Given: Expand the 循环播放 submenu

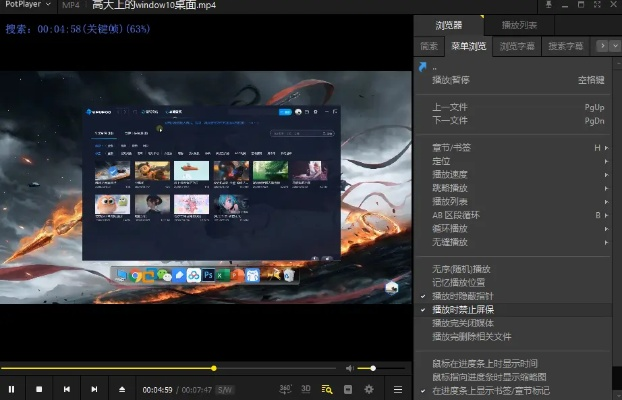Looking at the screenshot, I should point(513,229).
